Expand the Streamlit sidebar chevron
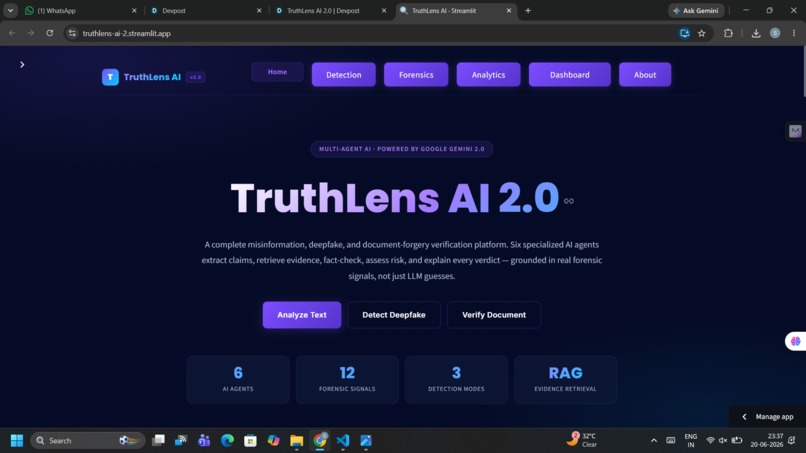This screenshot has height=453, width=806. tap(22, 64)
